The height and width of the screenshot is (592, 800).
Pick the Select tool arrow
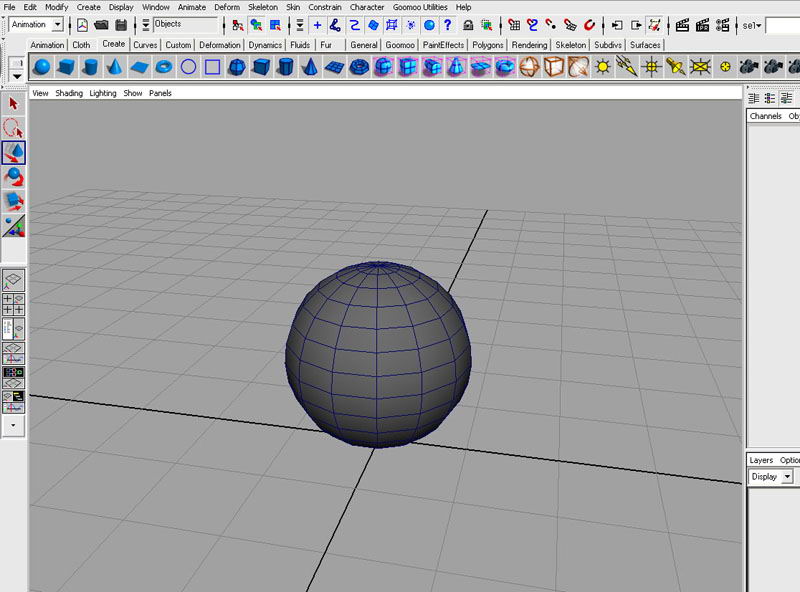tap(13, 104)
